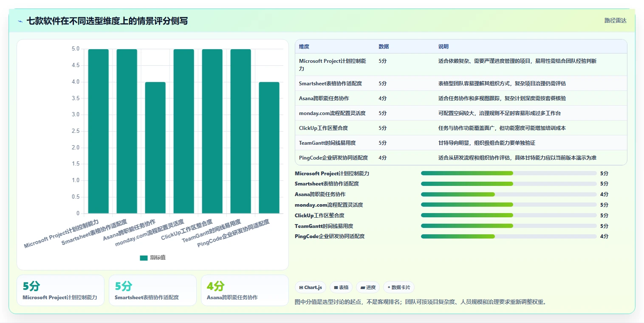Toggle the 指标值 legend swatch under the chart
This screenshot has width=644, height=323.
pos(144,258)
